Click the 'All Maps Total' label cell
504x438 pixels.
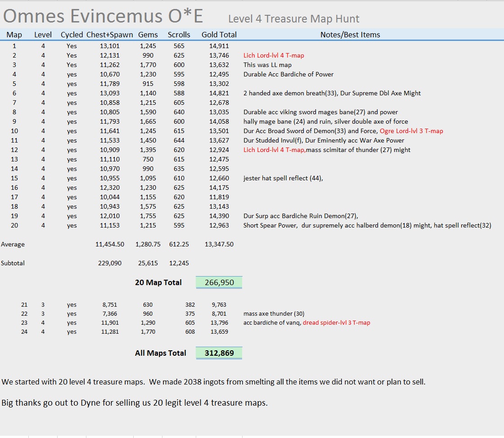point(160,353)
